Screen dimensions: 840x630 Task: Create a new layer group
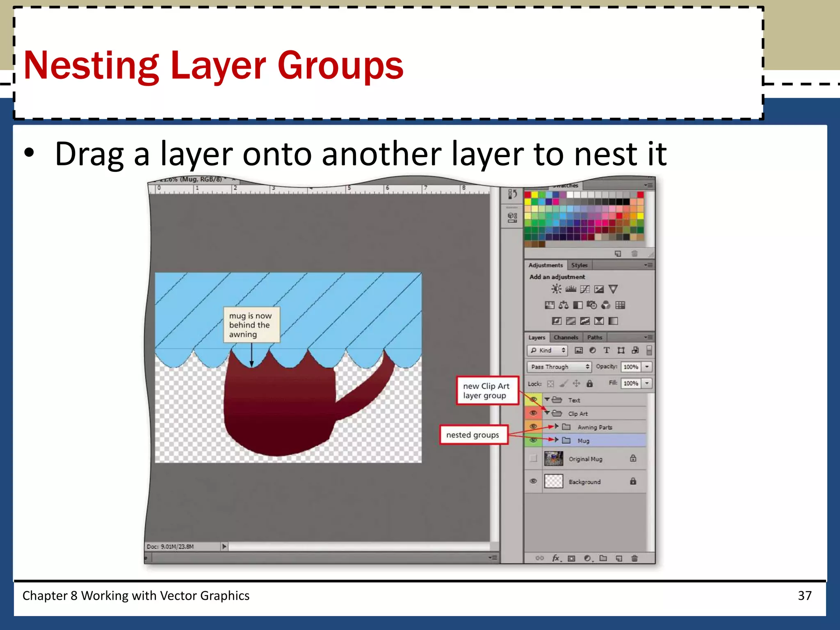(603, 558)
